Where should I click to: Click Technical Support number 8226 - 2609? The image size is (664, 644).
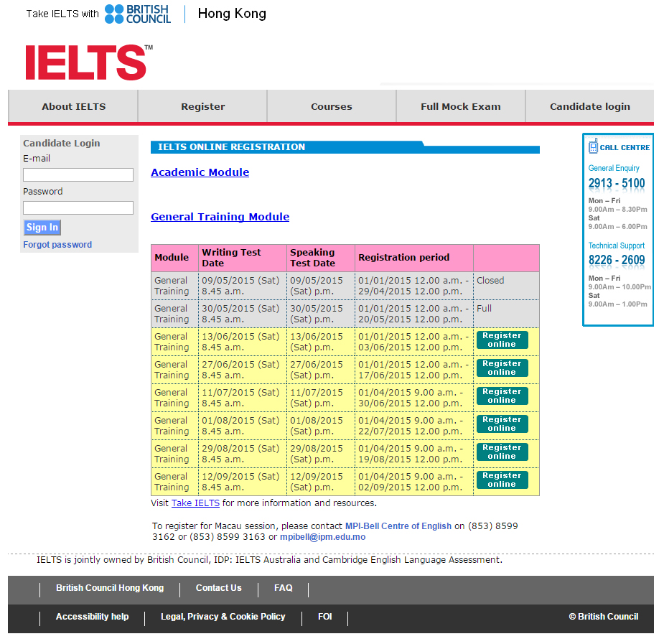[x=617, y=260]
